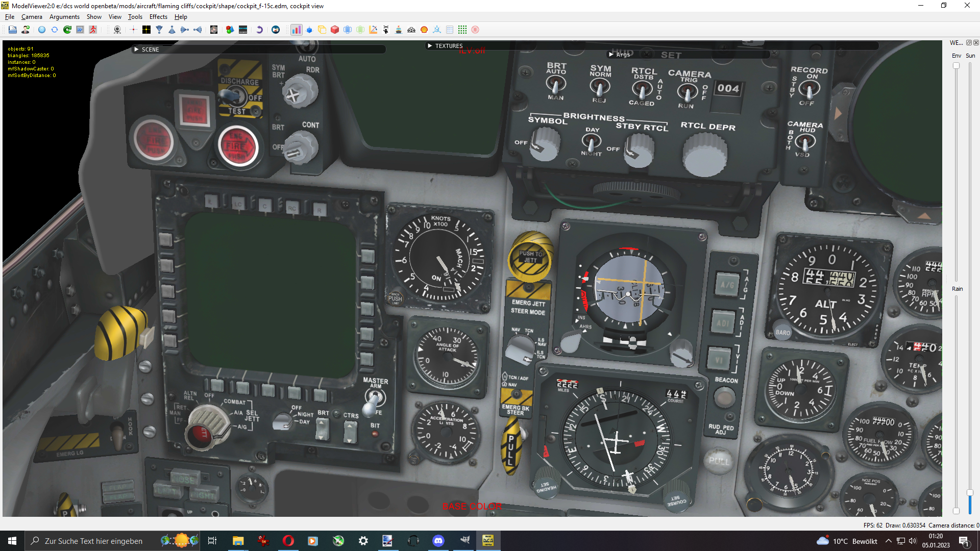Screen dimensions: 980x551
Task: Click the blue refresh arrows icon
Action: point(55,30)
